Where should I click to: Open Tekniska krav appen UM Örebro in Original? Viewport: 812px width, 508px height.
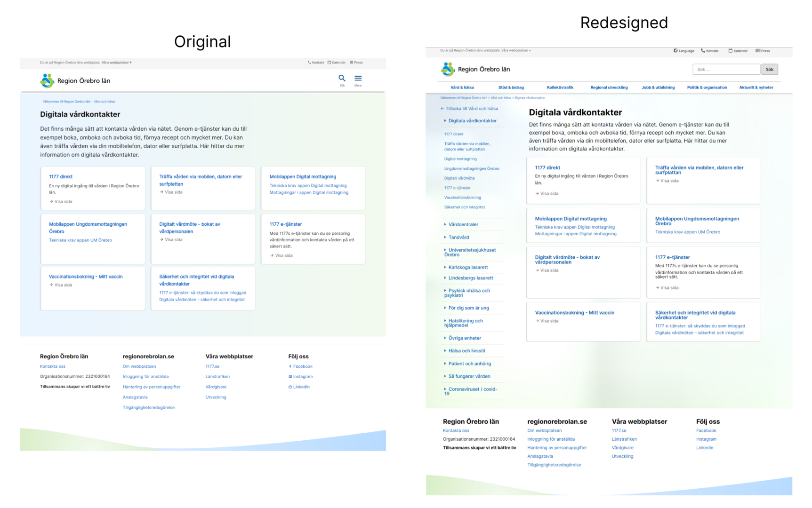(80, 240)
